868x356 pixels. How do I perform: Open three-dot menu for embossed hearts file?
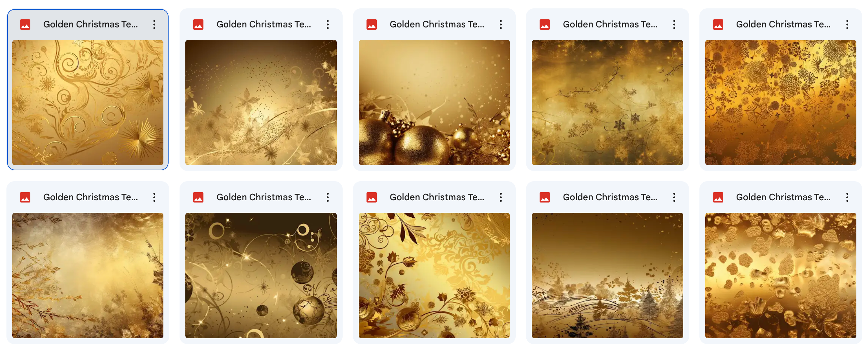(x=847, y=197)
